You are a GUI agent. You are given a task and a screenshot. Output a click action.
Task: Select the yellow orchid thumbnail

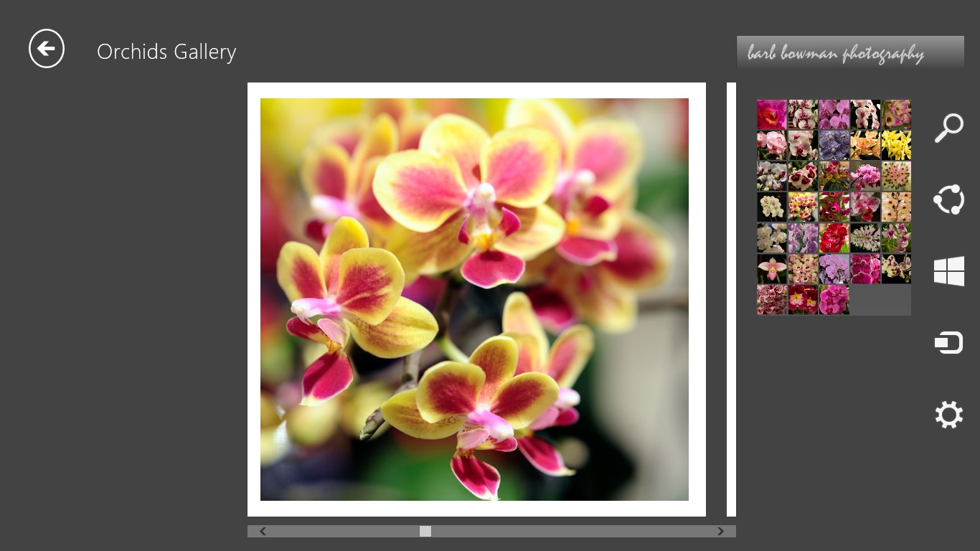[896, 145]
